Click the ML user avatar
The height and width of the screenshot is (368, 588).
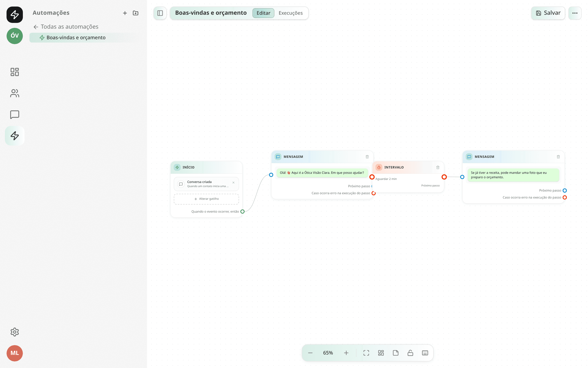(14, 353)
